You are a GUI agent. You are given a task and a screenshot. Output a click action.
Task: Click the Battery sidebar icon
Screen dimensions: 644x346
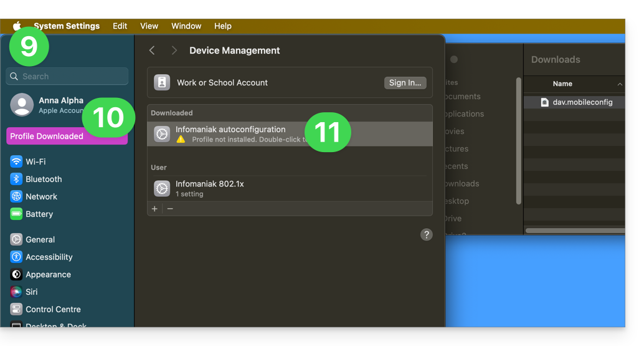click(x=16, y=214)
